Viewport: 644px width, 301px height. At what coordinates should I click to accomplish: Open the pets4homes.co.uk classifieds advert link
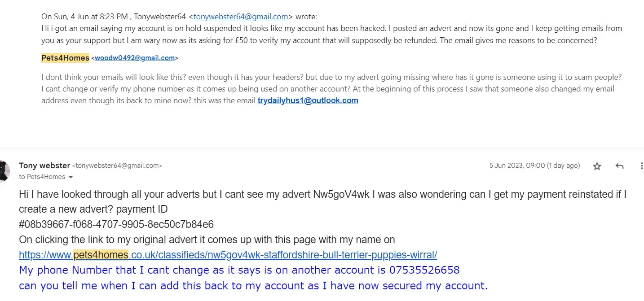pyautogui.click(x=228, y=255)
